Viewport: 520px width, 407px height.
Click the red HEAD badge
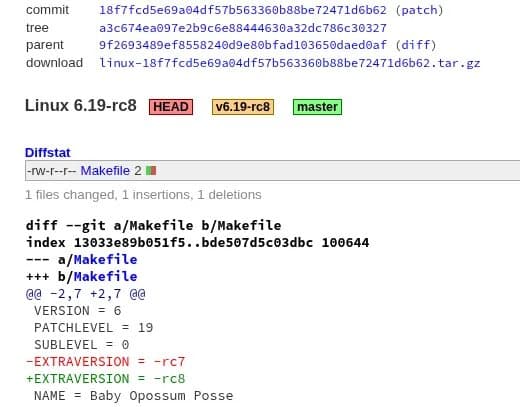coord(171,107)
